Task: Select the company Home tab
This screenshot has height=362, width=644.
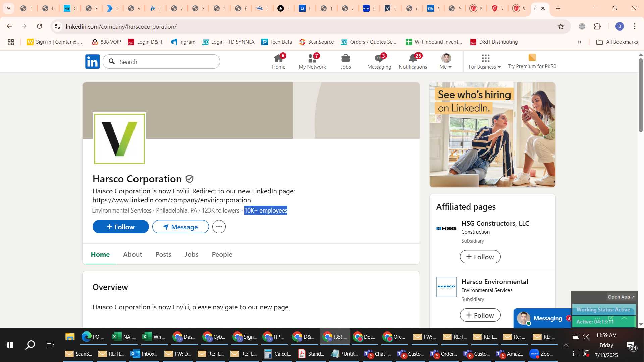Action: tap(100, 254)
